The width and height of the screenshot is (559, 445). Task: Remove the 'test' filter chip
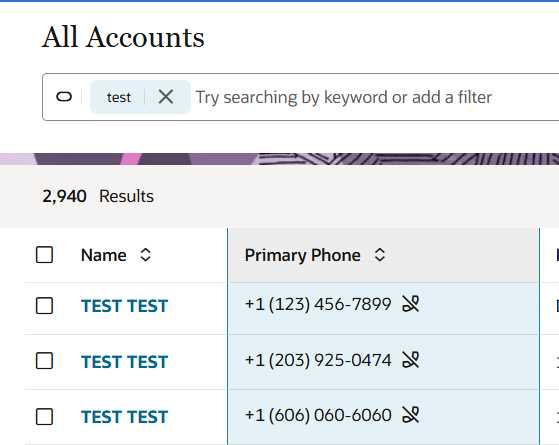coord(166,97)
